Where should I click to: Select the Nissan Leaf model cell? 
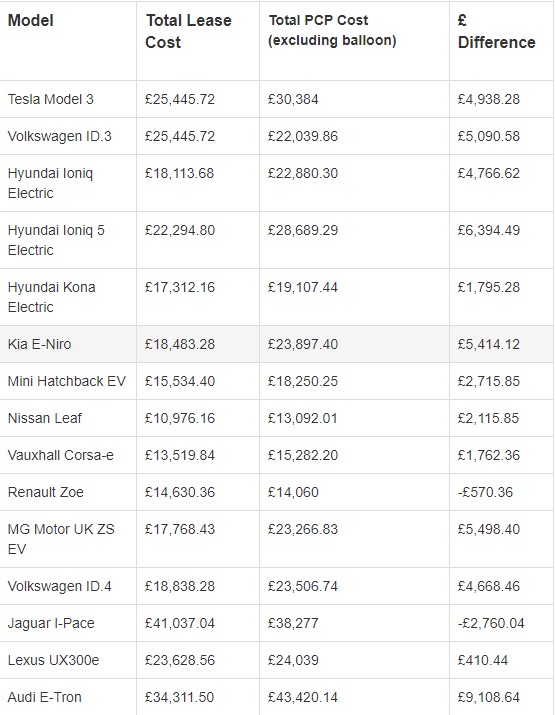point(45,418)
